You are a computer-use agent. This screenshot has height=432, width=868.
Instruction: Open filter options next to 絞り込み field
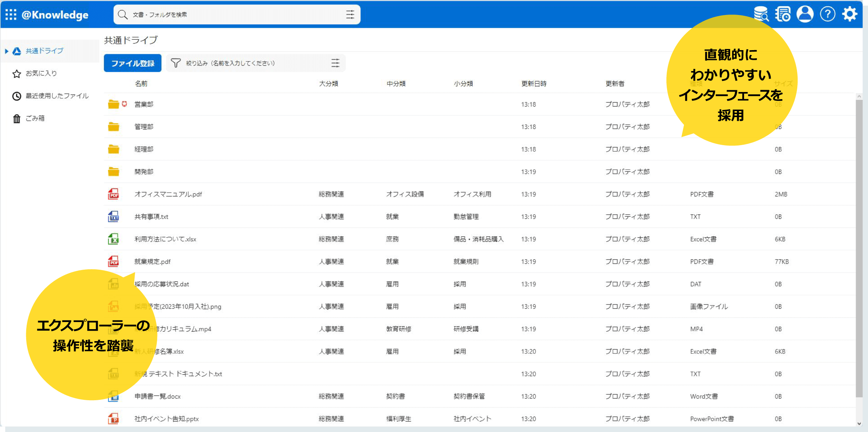pos(335,63)
